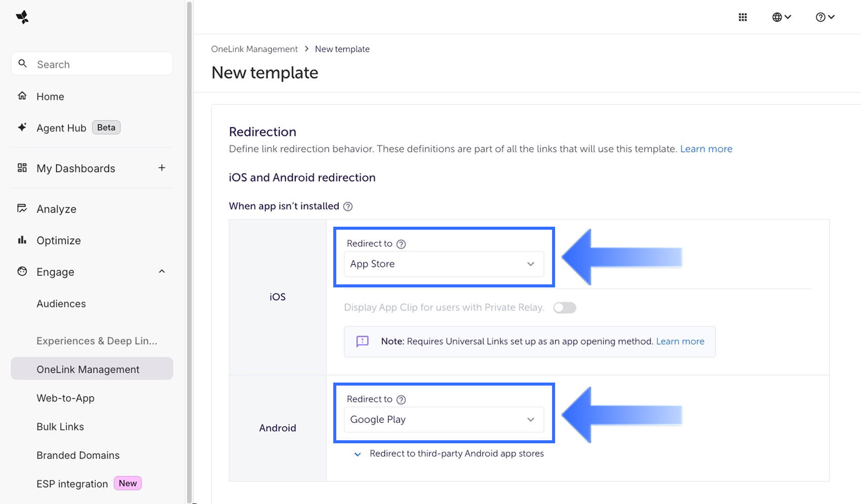Go to Web-to-App in sidebar
This screenshot has height=504, width=861.
(65, 398)
